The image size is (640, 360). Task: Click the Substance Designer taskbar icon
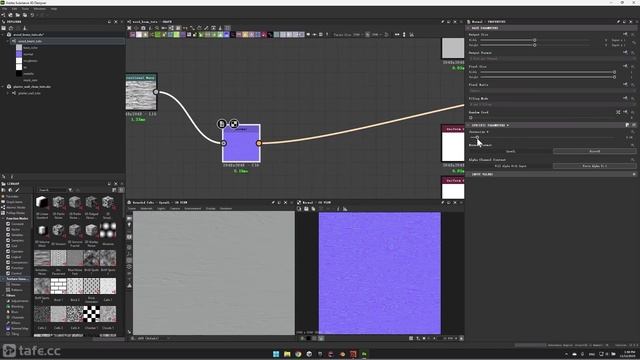pos(364,354)
